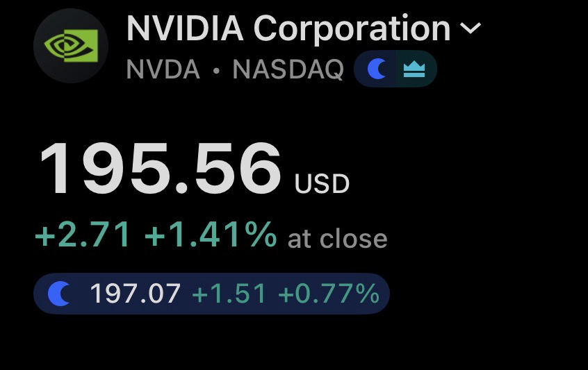Click the +2.71 price change value
The width and height of the screenshot is (588, 370).
tap(83, 235)
